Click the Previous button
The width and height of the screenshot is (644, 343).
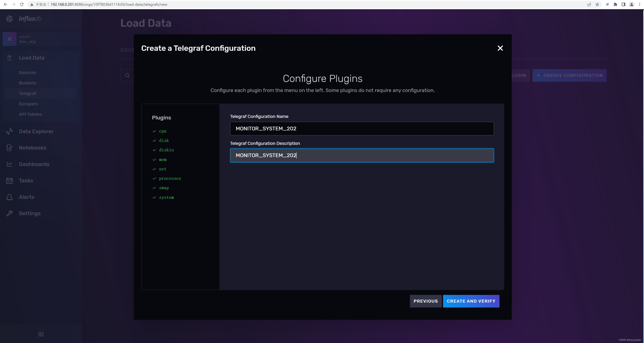(426, 301)
